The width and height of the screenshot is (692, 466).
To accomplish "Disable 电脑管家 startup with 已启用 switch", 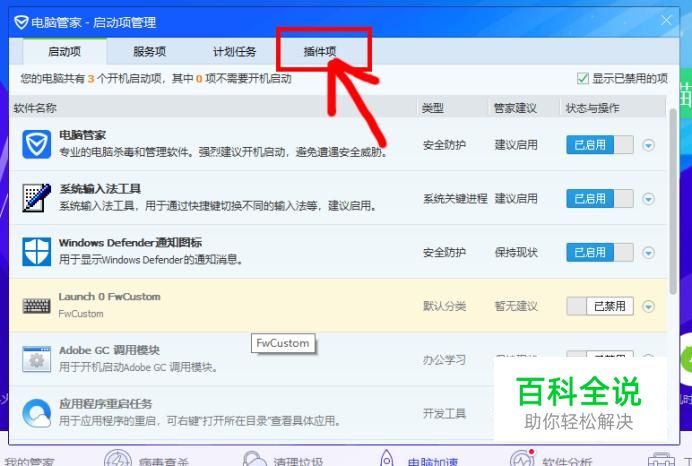I will point(600,145).
